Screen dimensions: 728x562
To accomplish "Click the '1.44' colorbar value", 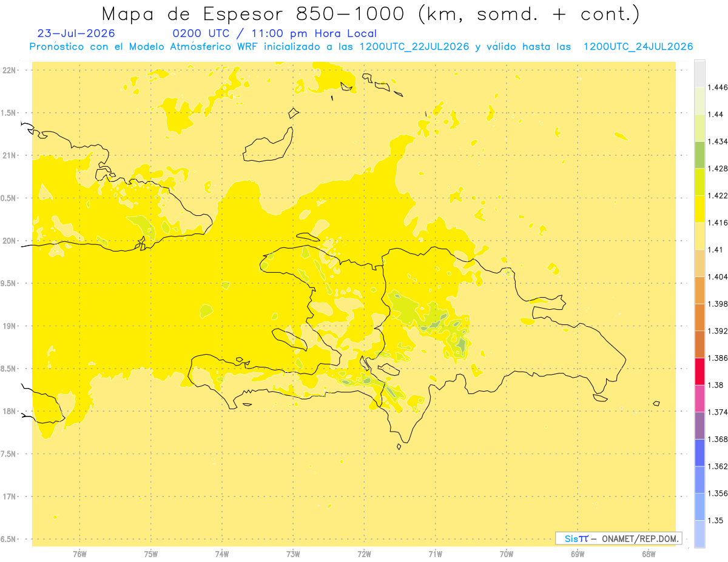I will pos(716,115).
